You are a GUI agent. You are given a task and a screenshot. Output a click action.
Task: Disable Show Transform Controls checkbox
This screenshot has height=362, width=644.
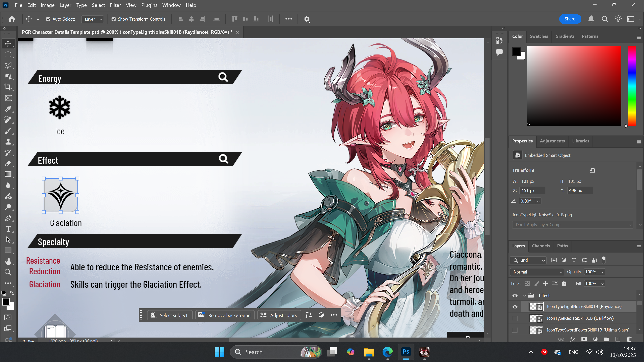(x=114, y=19)
